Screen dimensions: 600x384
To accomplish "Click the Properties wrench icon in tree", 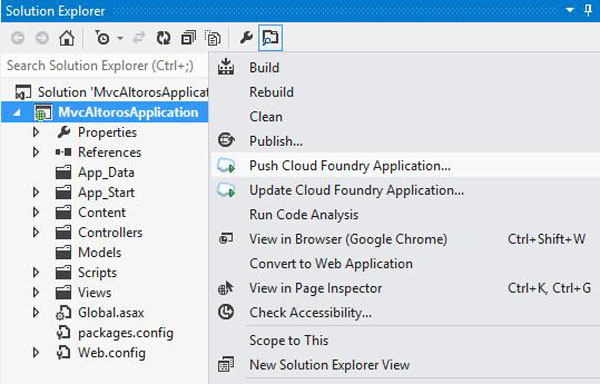I will click(63, 132).
